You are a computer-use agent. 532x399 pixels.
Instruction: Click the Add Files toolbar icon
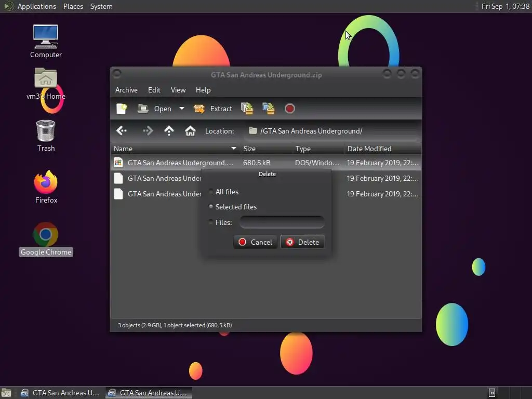coord(247,109)
